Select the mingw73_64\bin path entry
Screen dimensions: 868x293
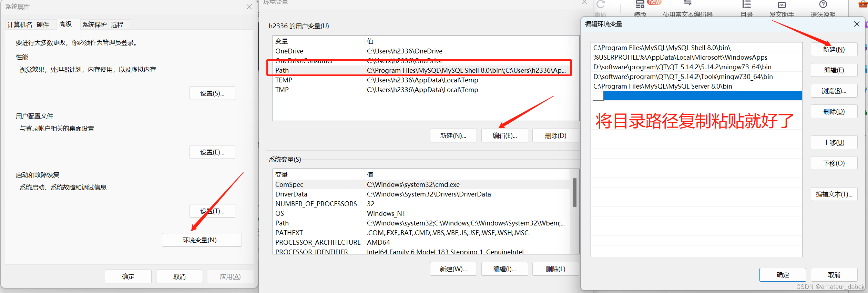point(697,67)
